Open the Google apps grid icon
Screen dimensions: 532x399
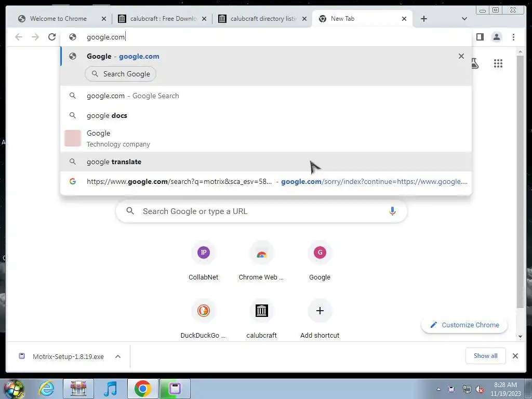(498, 63)
